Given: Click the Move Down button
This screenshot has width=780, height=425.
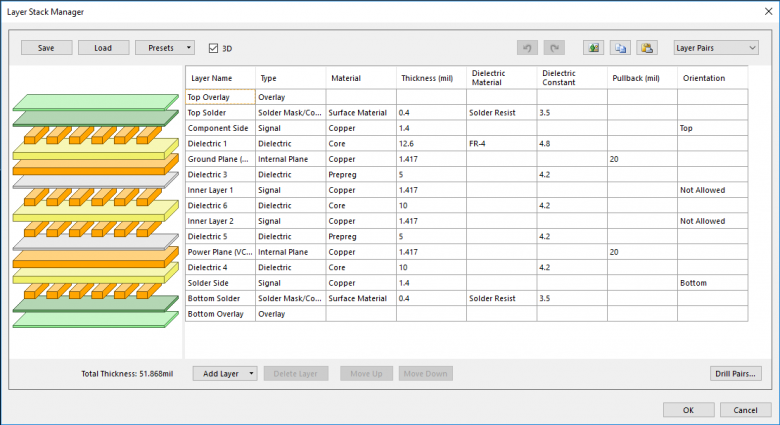Looking at the screenshot, I should (425, 373).
